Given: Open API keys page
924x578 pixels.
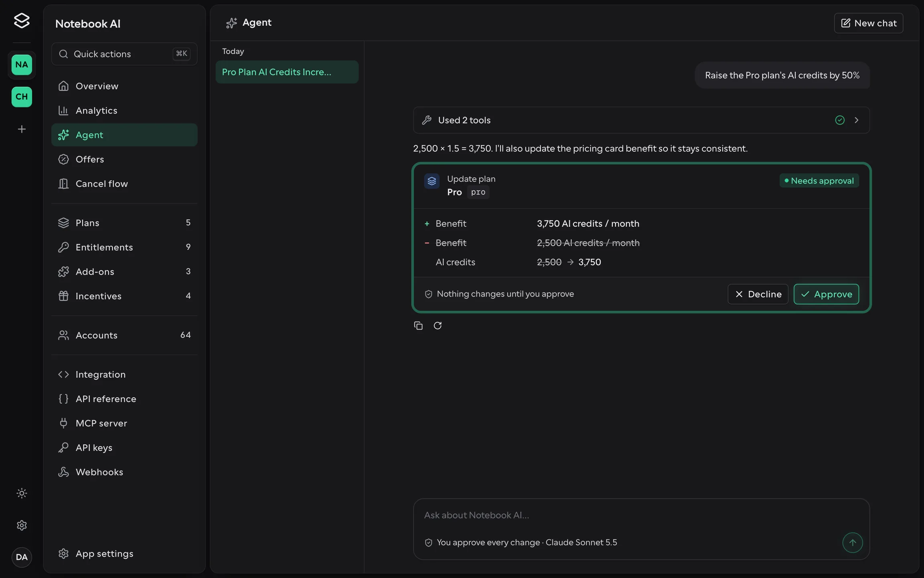Looking at the screenshot, I should click(124, 448).
